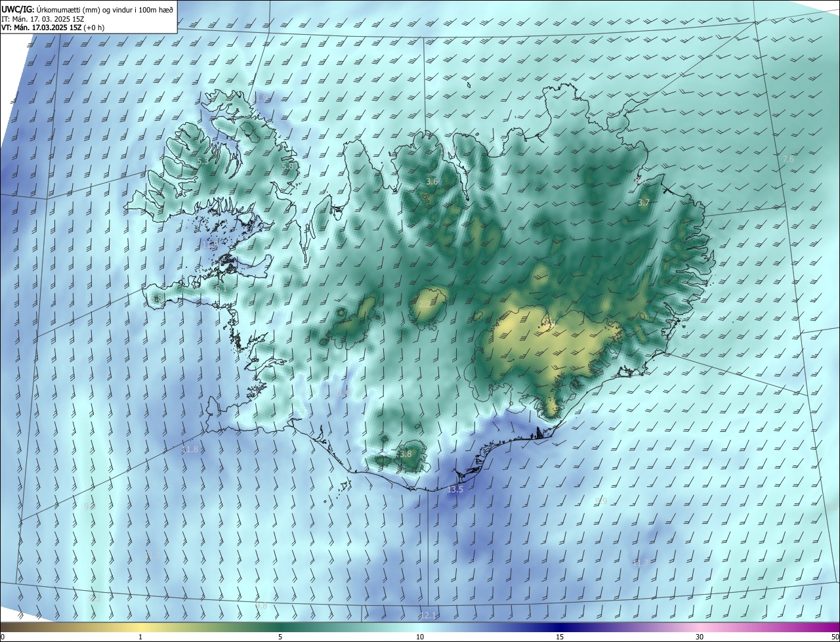The width and height of the screenshot is (840, 642).
Task: Click the 5 tick label under the color scale
Action: [280, 637]
